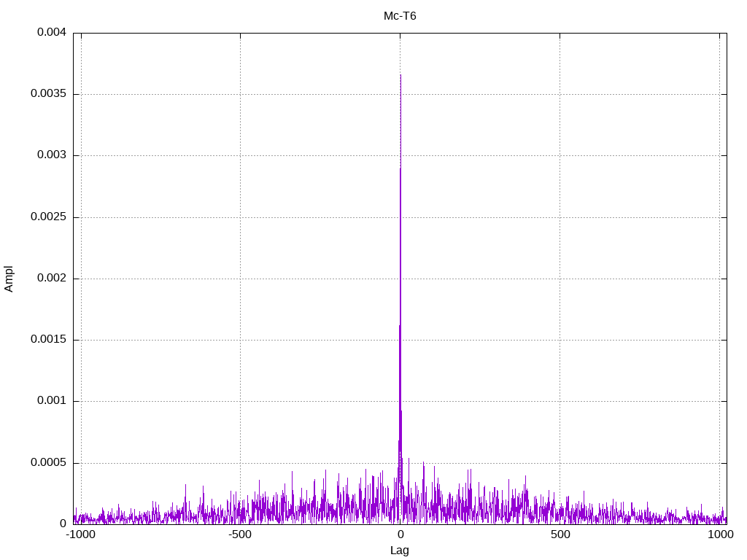Viewport: 747px width, 560px height.
Task: Click the y-axis value 0.002
Action: point(52,278)
